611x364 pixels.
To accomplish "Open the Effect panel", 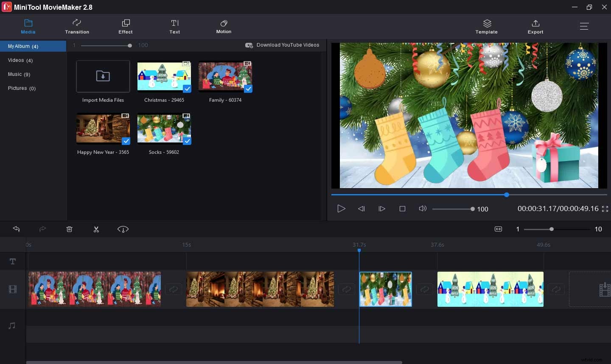I will click(x=125, y=26).
